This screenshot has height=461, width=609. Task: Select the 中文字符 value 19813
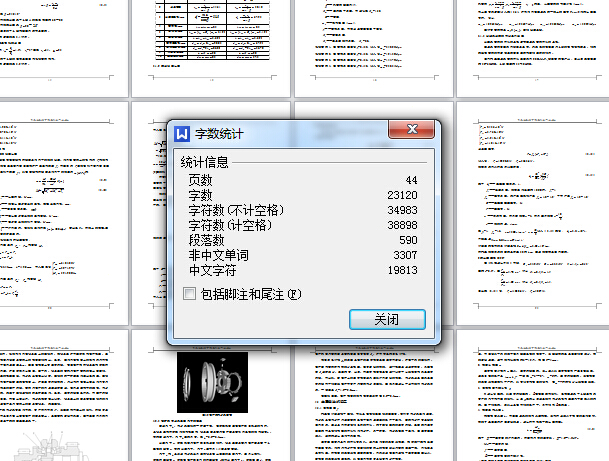tap(402, 270)
